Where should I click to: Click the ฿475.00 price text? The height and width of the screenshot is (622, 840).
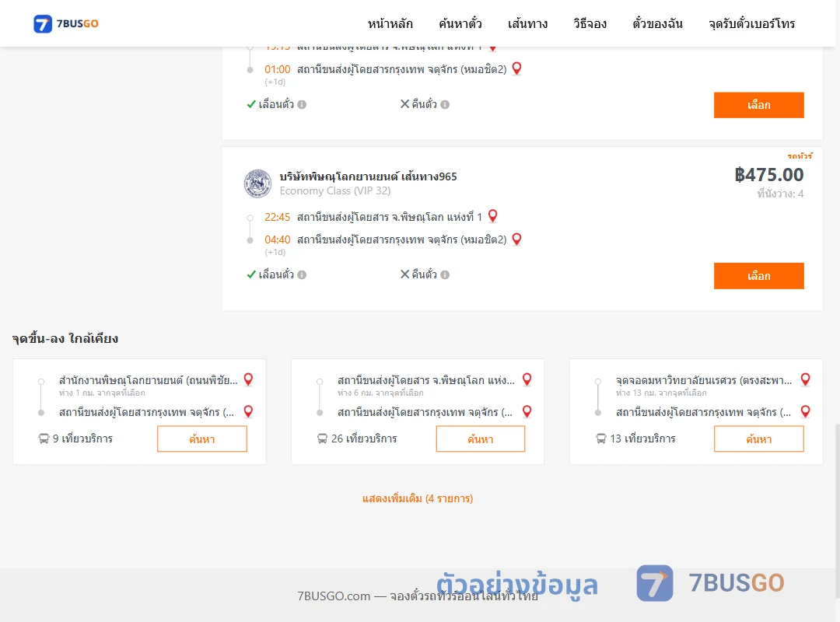pyautogui.click(x=768, y=175)
